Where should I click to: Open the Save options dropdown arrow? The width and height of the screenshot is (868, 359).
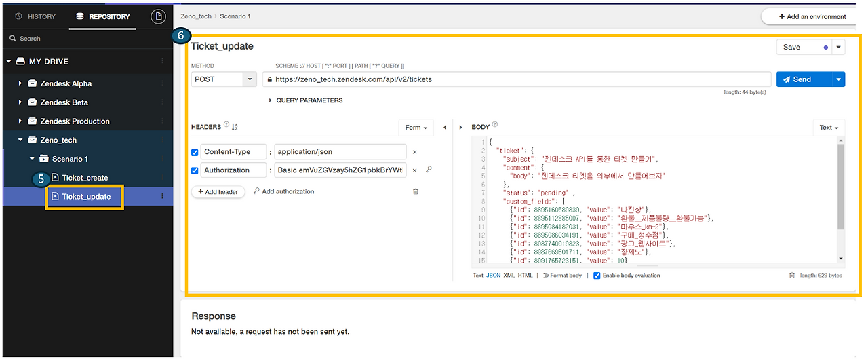(x=839, y=47)
